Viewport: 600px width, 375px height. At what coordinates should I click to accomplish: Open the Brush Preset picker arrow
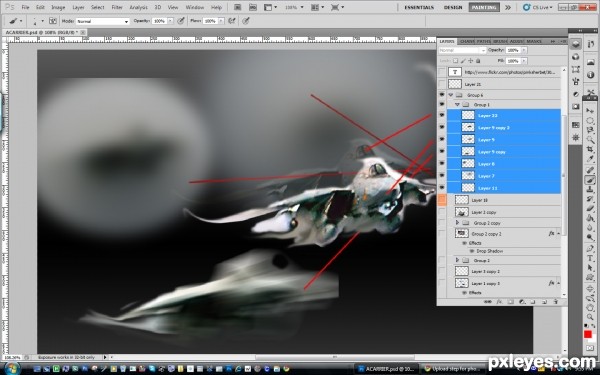[x=42, y=21]
